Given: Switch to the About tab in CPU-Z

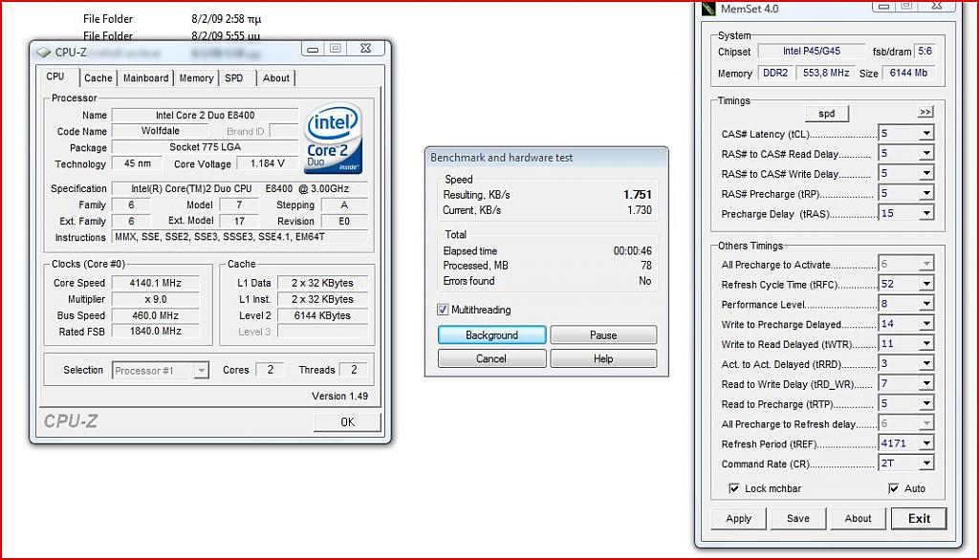Looking at the screenshot, I should coord(275,78).
